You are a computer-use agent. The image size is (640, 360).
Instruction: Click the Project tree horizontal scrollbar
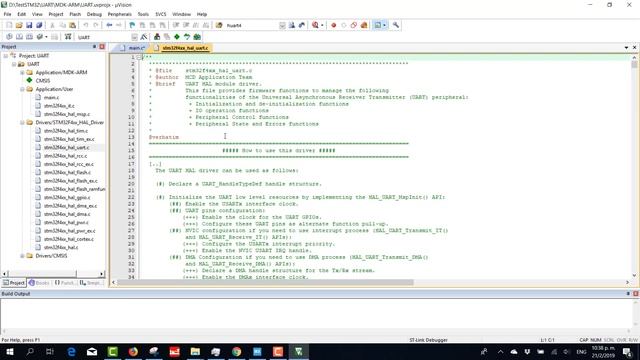click(x=42, y=273)
